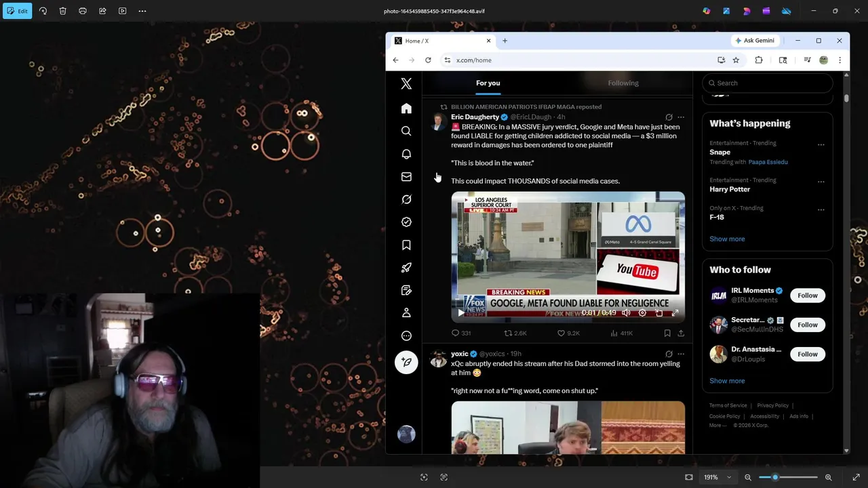Click the Photos zoom slider handle

tap(775, 477)
